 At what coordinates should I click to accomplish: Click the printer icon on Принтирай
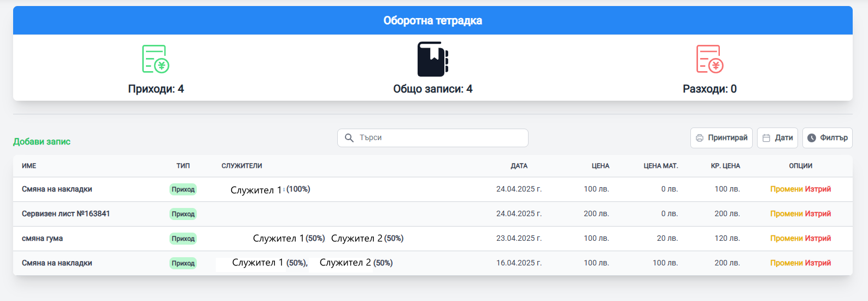(700, 138)
